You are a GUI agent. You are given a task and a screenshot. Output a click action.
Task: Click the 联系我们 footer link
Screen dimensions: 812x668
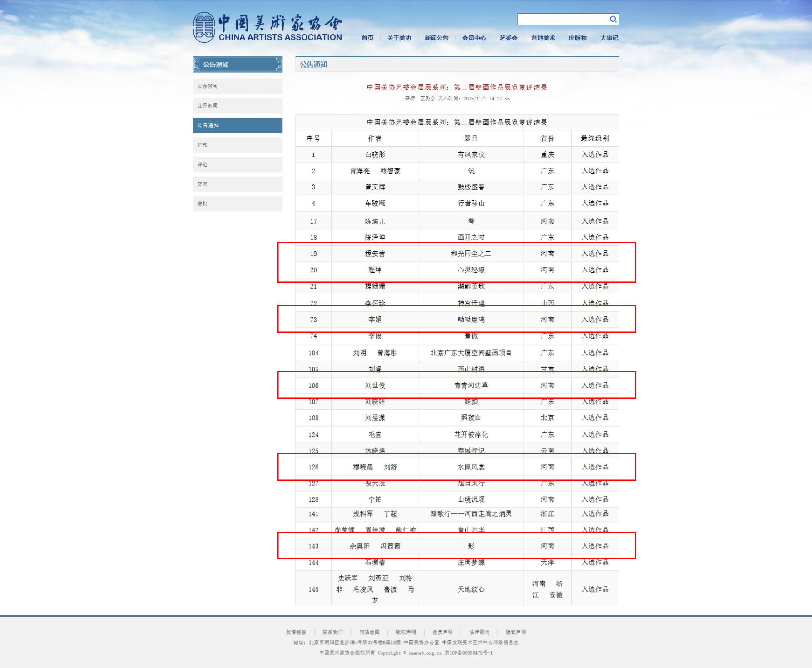[332, 632]
